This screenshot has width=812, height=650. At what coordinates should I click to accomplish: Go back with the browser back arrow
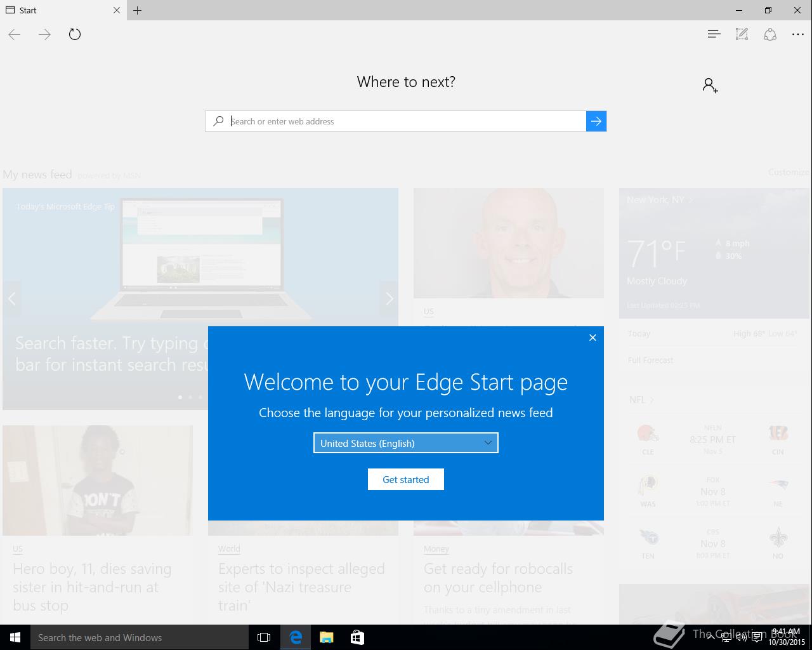click(15, 34)
